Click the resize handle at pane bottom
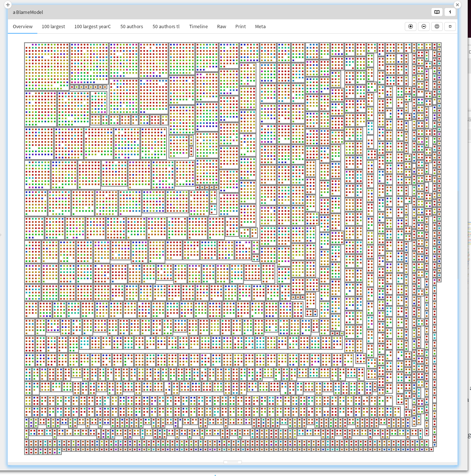 (x=233, y=462)
